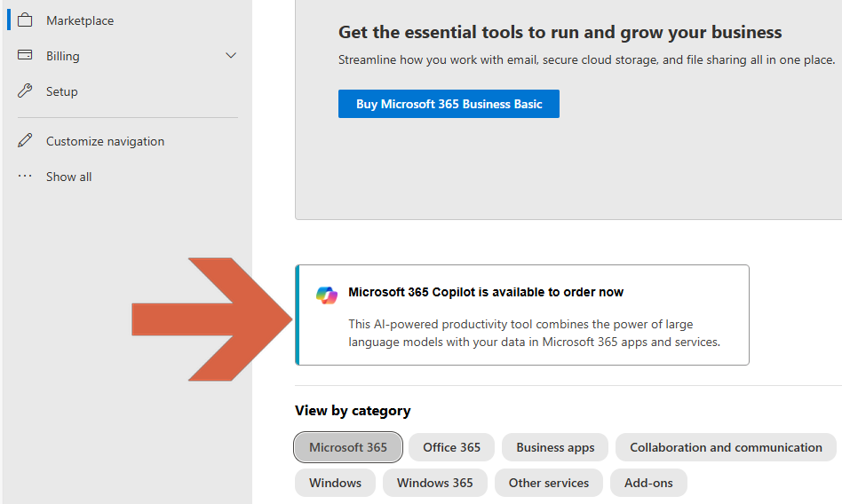Screen dimensions: 842x504
Task: Select the Business apps category
Action: tap(555, 447)
